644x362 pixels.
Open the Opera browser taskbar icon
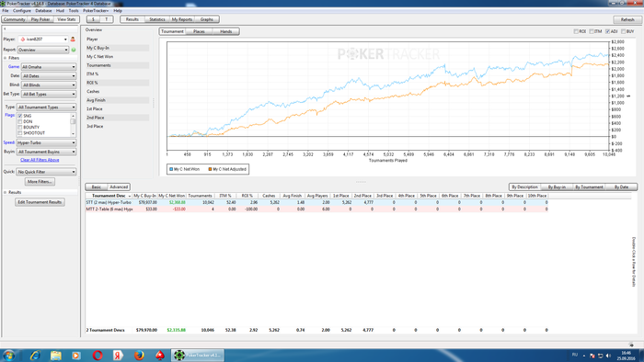(98, 355)
